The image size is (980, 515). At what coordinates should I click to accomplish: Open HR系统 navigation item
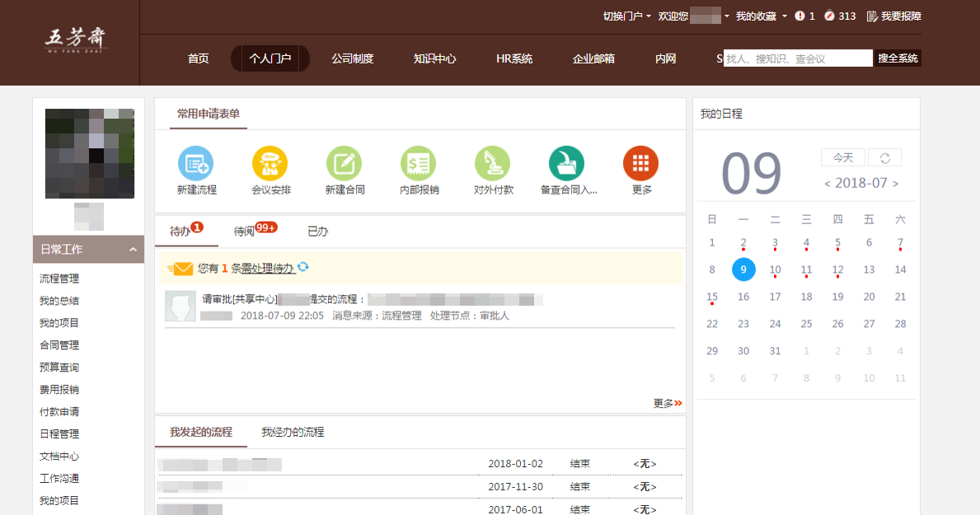pos(514,59)
